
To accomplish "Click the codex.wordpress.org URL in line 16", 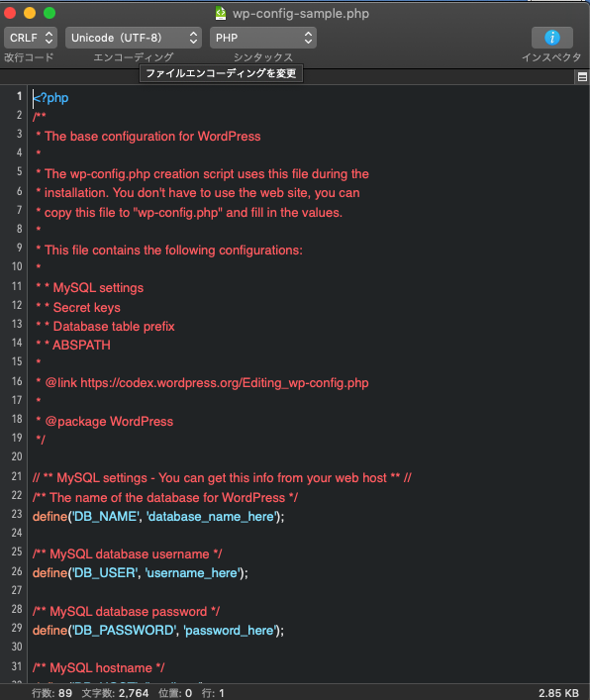I will point(225,382).
